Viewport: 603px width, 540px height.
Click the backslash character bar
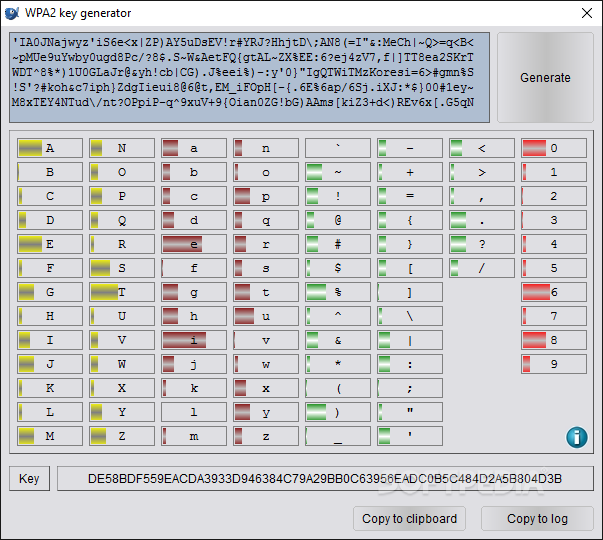click(410, 316)
